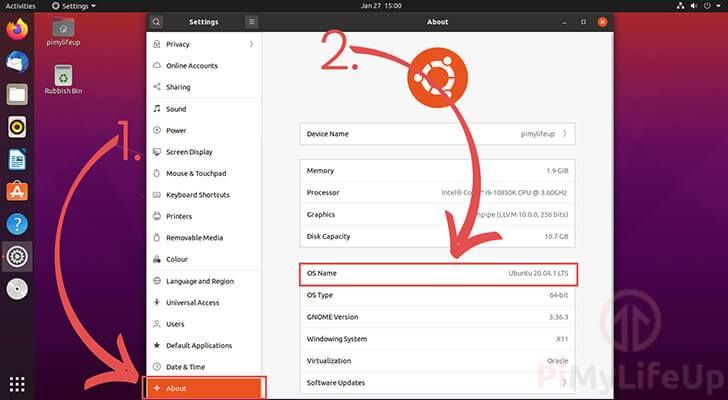728x400 pixels.
Task: Select Removable Media in sidebar
Action: (x=204, y=238)
